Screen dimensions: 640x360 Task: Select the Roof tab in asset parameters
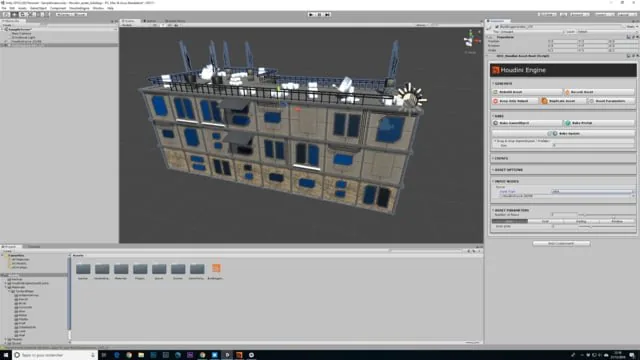point(545,221)
